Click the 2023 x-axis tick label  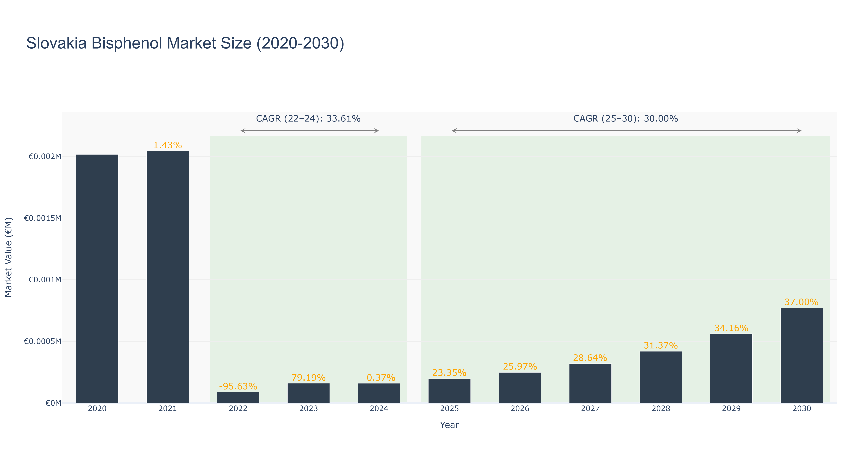308,408
